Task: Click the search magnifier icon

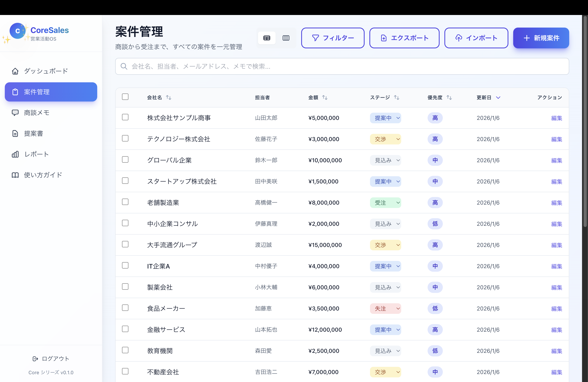Action: click(124, 66)
